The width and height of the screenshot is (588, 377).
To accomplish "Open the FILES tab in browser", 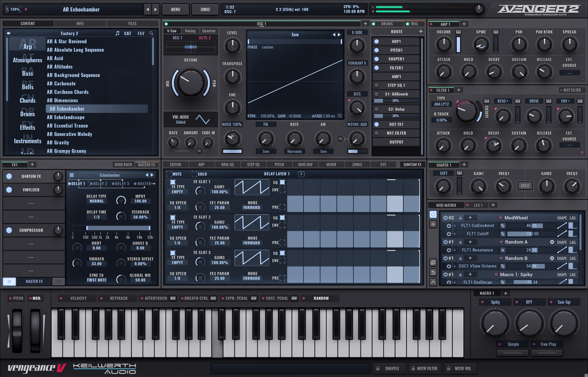I will [x=132, y=24].
